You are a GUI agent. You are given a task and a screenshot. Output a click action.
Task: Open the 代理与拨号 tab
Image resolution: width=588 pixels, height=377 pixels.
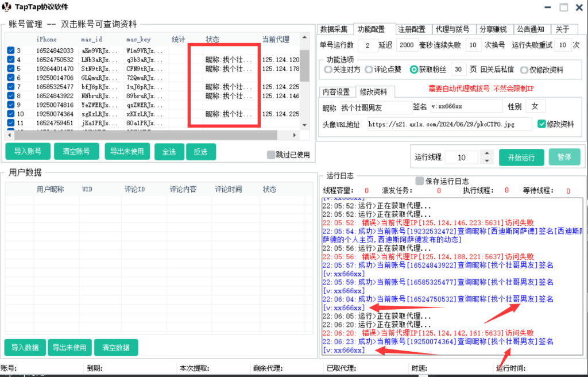(454, 29)
